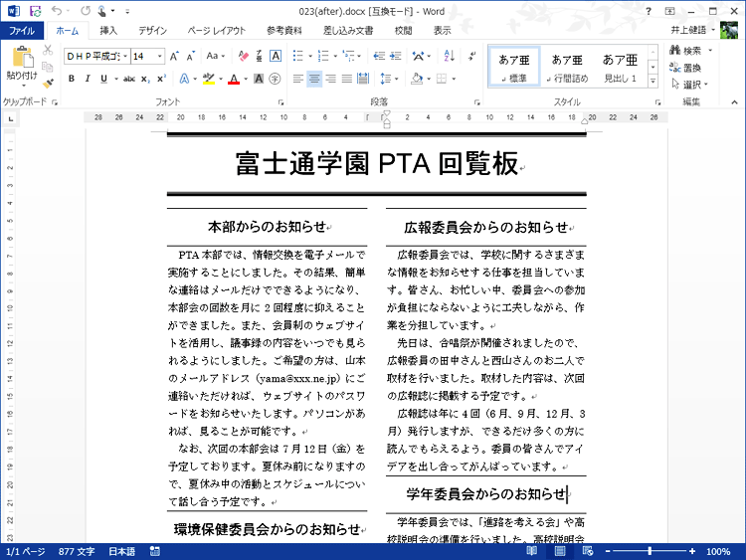Apply strikethrough abc icon

[129, 79]
